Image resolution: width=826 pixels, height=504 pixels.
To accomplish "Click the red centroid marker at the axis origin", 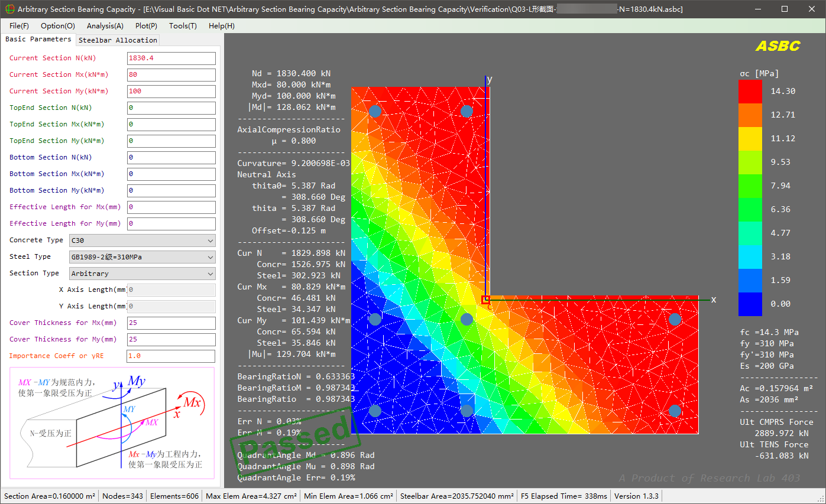I will click(485, 300).
